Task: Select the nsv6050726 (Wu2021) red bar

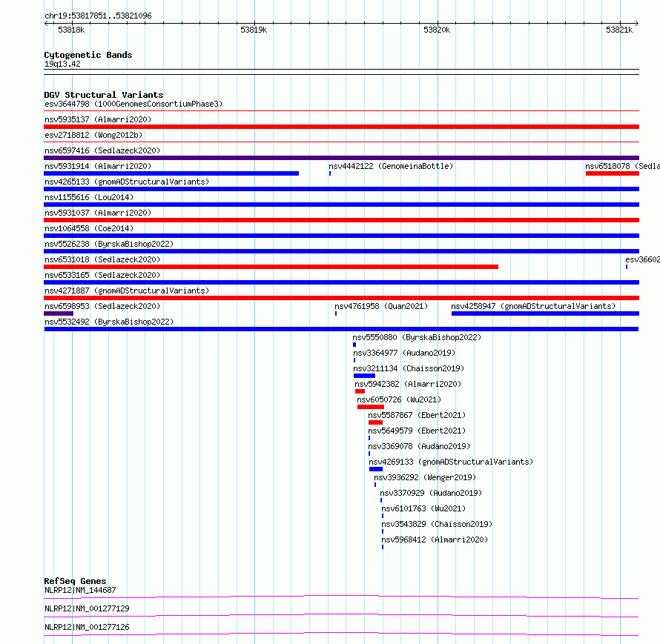Action: click(371, 407)
